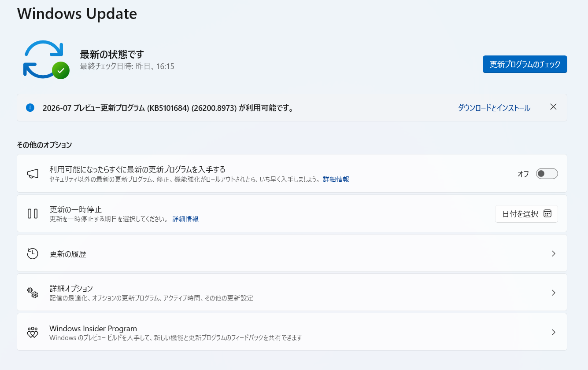Click the 最終チェック日時: 昨日、16:15 text
Screen dimensions: 588x370
(127, 66)
